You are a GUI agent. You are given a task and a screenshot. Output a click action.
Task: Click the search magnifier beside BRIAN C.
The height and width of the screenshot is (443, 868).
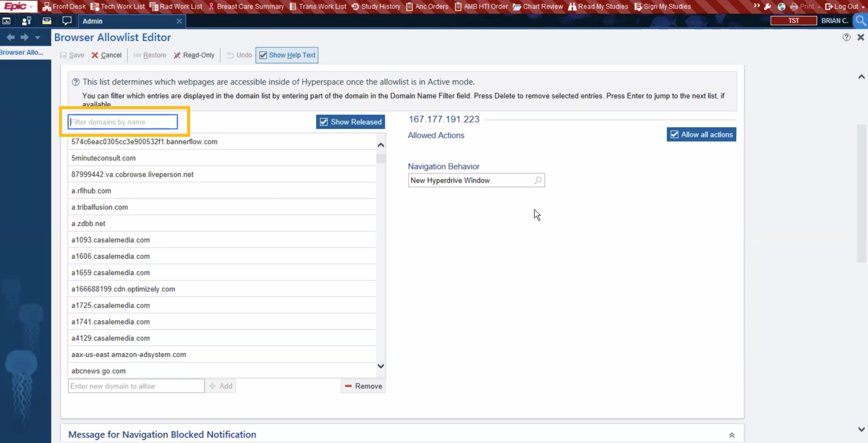860,20
